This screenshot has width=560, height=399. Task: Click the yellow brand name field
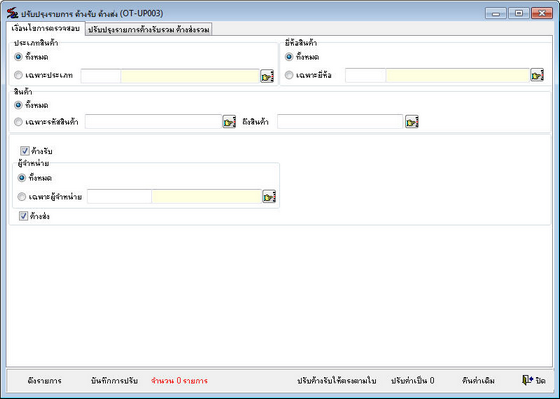click(458, 75)
